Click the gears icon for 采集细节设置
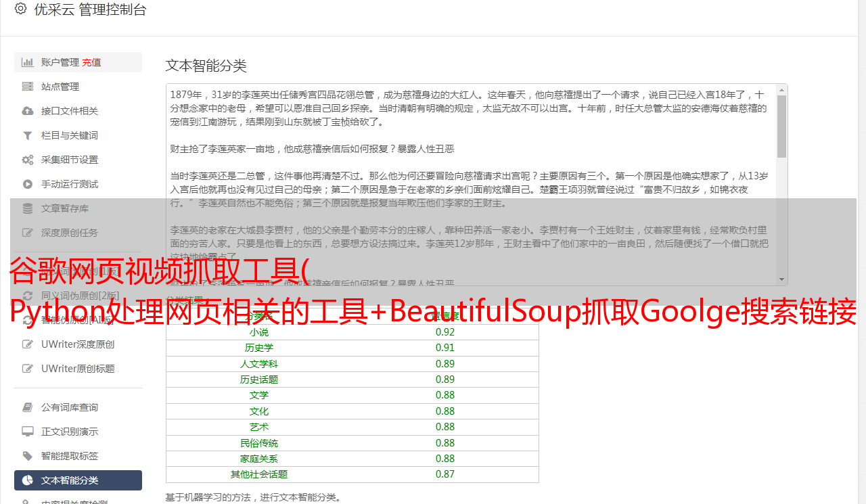This screenshot has height=504, width=866. click(28, 160)
